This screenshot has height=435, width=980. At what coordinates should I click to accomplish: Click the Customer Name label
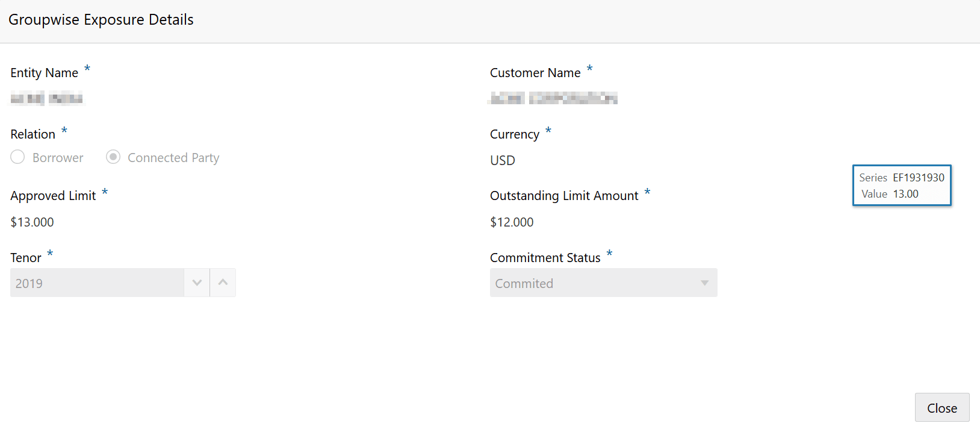click(x=535, y=73)
